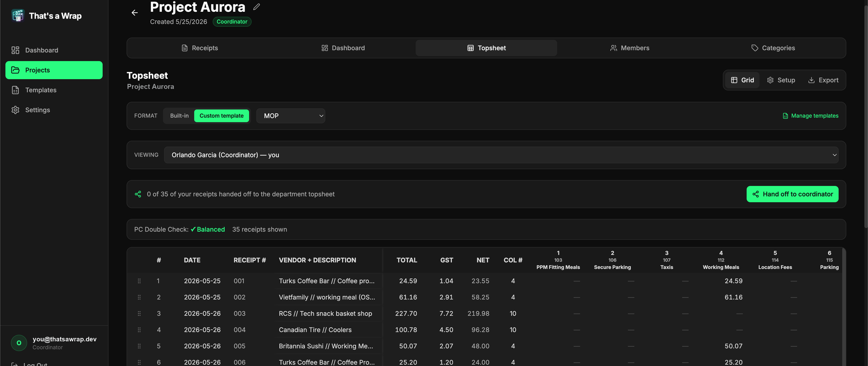Image resolution: width=868 pixels, height=366 pixels.
Task: Click the That's a Wrap clapperboard logo
Action: 18,15
